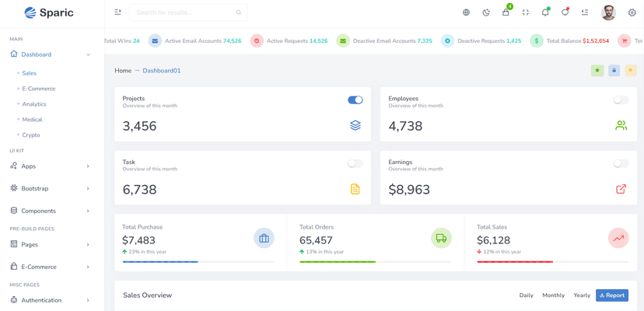
Task: Click the Active Email Accounts 74,526 value
Action: (x=232, y=41)
